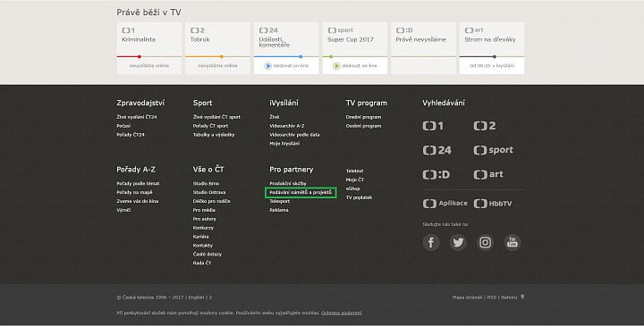Click the orange progress marker on Tobruk
Viewport: 644px width, 326px height.
[222, 56]
